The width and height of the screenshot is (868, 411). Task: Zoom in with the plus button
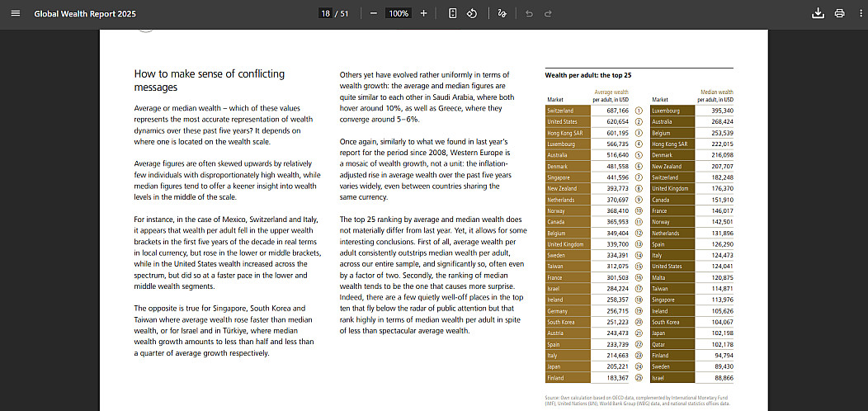pyautogui.click(x=423, y=13)
